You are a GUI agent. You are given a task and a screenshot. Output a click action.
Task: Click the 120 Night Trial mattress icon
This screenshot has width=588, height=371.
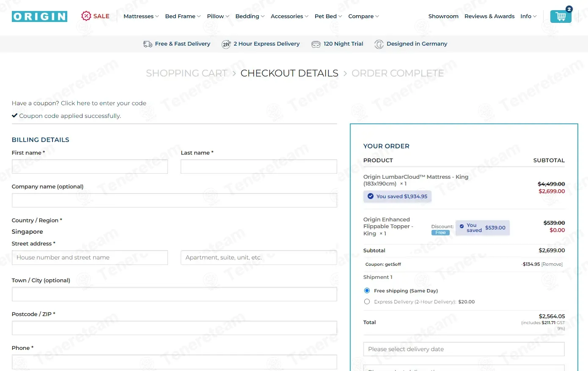coord(316,44)
